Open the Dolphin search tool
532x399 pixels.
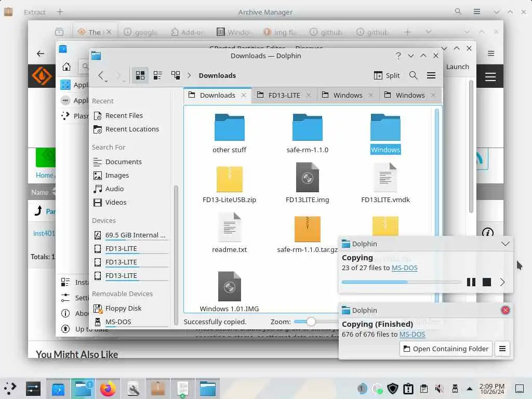click(x=413, y=75)
